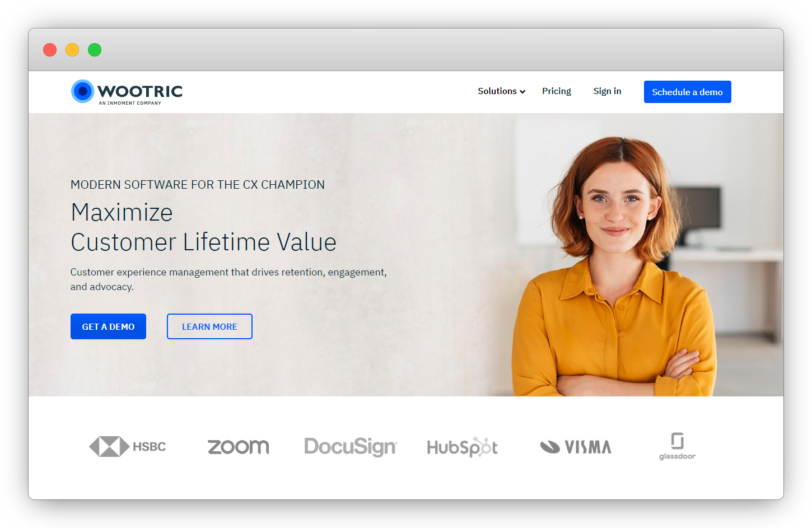The width and height of the screenshot is (812, 528).
Task: Click the GET A DEMO button
Action: click(x=108, y=326)
